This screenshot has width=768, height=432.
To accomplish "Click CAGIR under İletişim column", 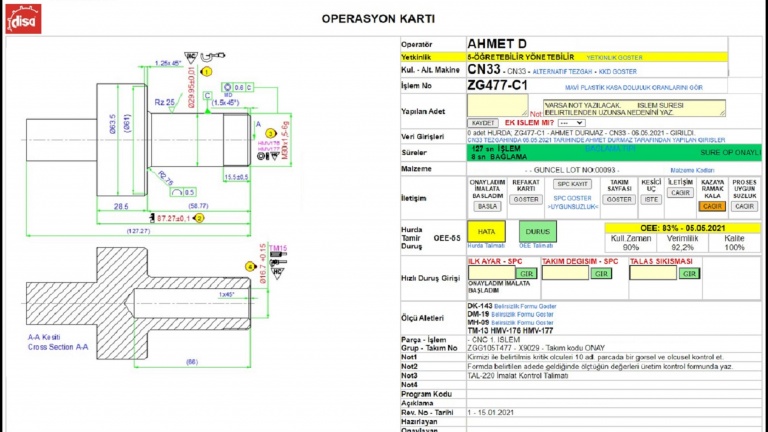I will pyautogui.click(x=680, y=192).
